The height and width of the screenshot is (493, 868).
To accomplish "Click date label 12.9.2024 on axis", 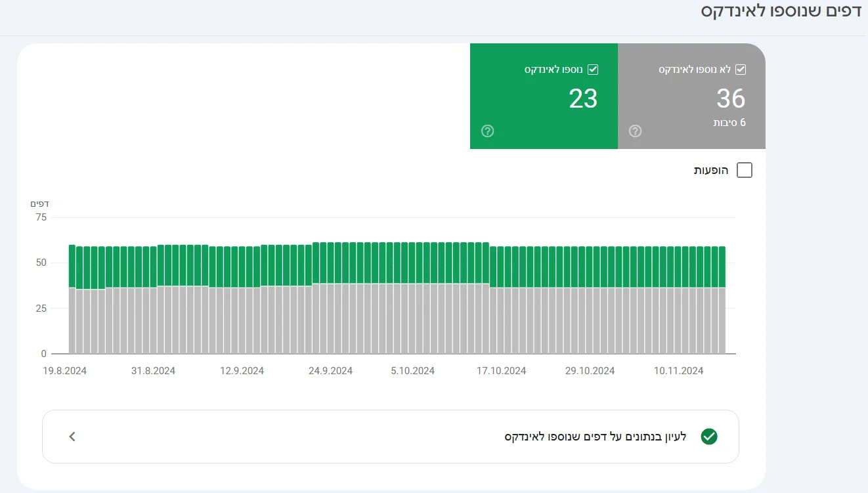I will point(242,371).
